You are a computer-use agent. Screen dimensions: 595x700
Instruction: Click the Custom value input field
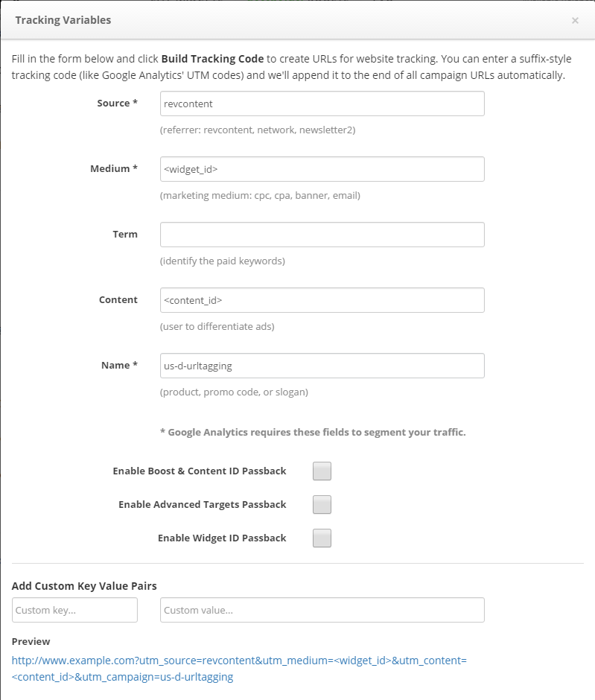pyautogui.click(x=322, y=610)
